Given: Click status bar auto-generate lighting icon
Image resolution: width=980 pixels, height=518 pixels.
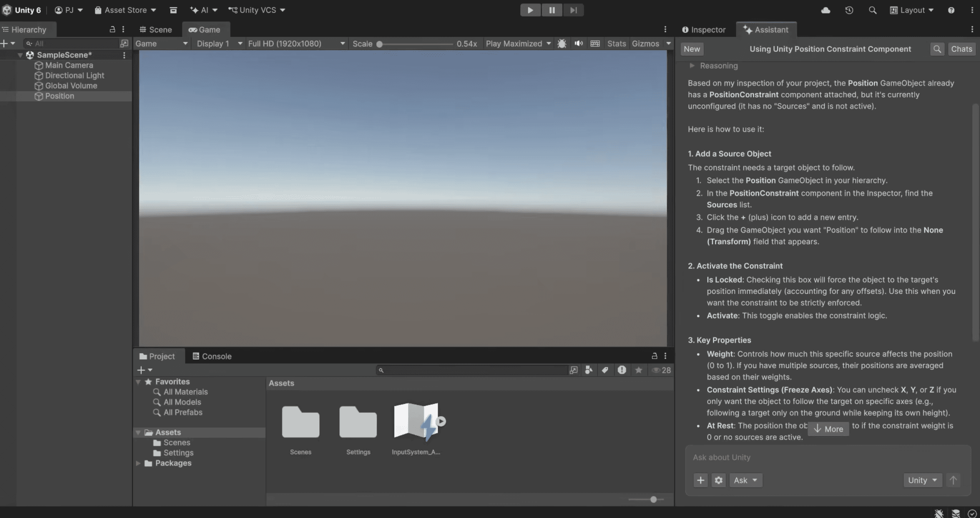Looking at the screenshot, I should [956, 513].
